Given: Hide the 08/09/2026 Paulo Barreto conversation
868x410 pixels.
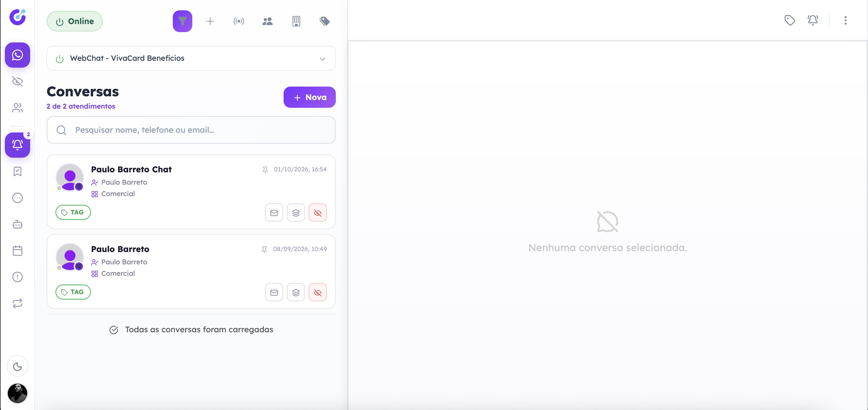Looking at the screenshot, I should [318, 292].
